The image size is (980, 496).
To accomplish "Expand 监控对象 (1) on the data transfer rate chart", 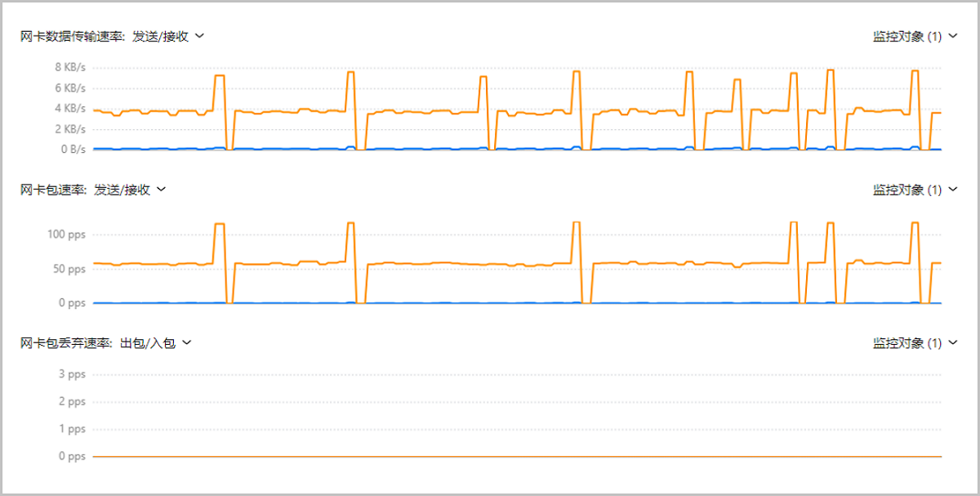I will pyautogui.click(x=907, y=37).
